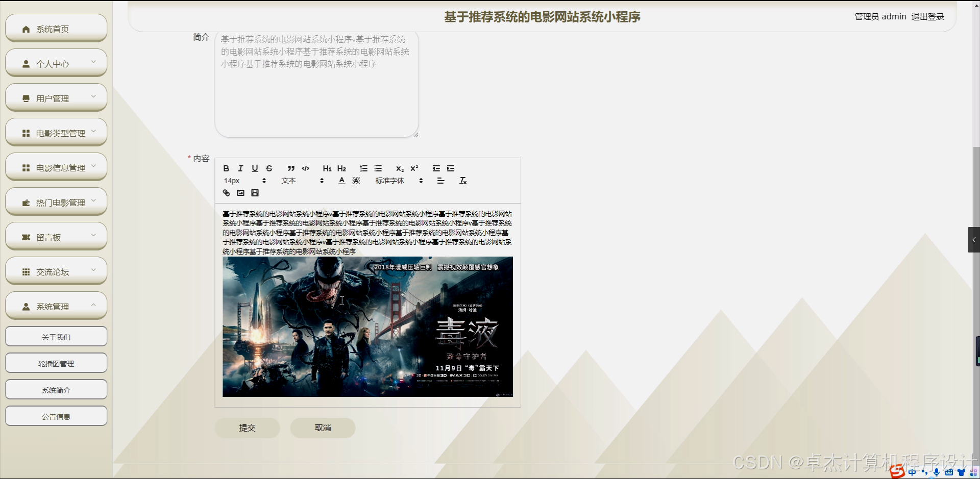Expand the 交流论坛 sidebar menu
The width and height of the screenshot is (980, 479).
pyautogui.click(x=56, y=271)
